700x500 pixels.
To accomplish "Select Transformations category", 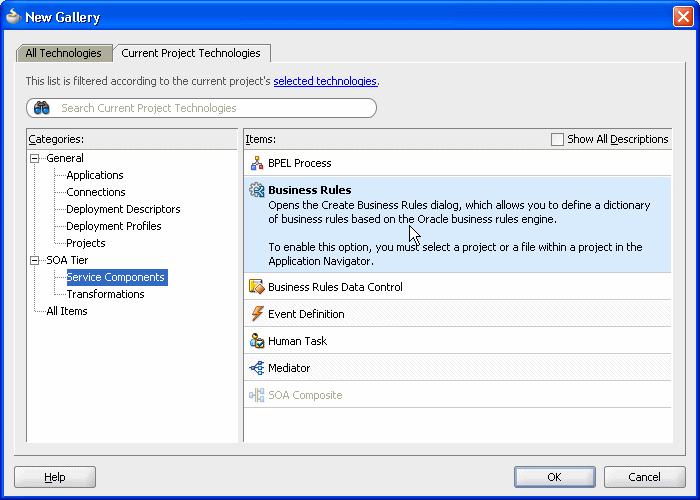I will pos(105,294).
